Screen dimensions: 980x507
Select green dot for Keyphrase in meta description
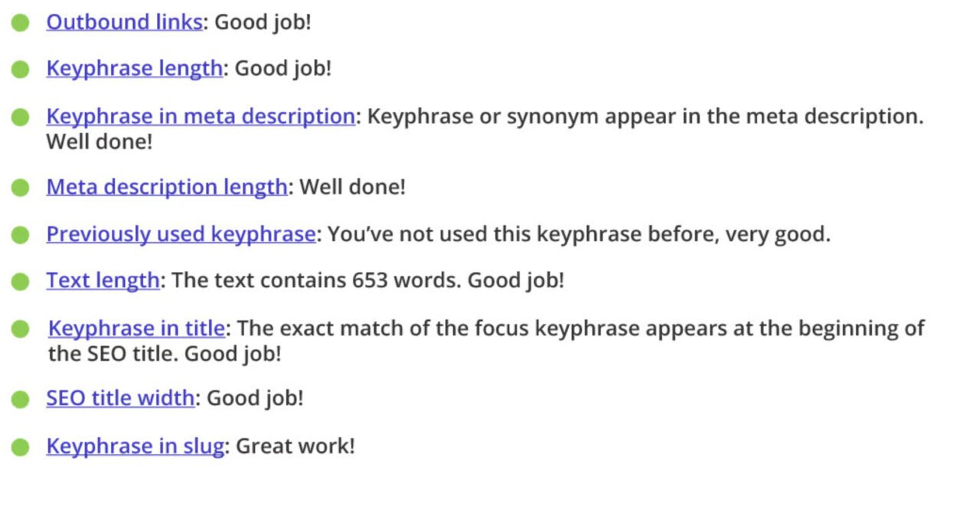pyautogui.click(x=21, y=118)
